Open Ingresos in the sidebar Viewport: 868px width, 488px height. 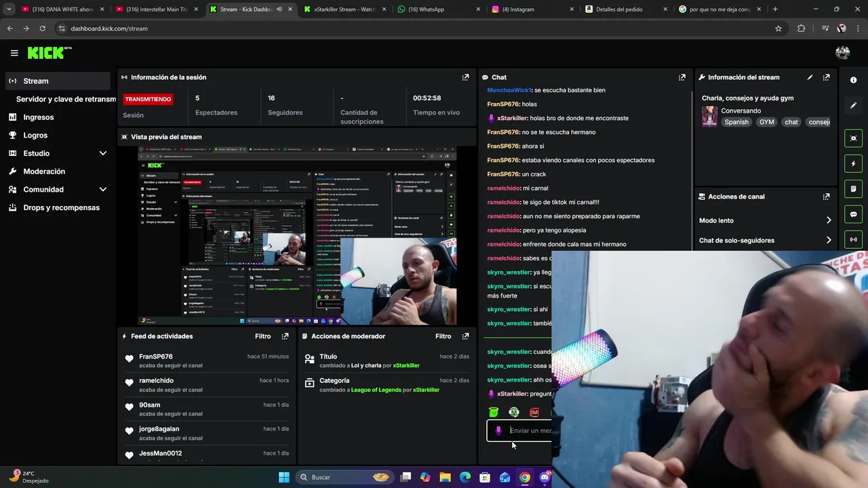(58, 117)
